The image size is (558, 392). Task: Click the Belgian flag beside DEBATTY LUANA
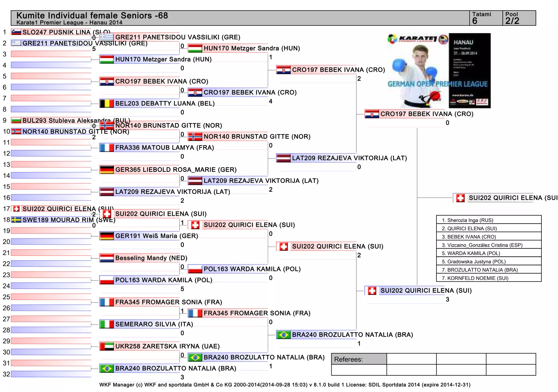point(107,103)
